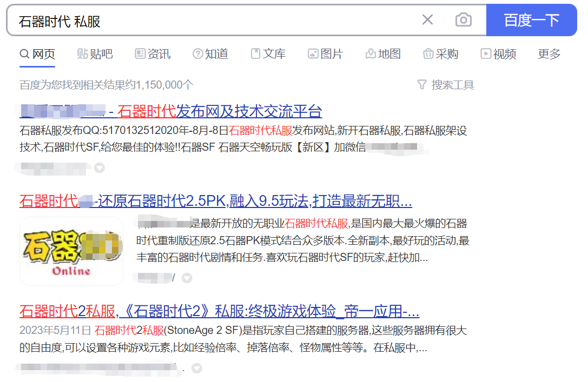Select the 网页 tab
Image resolution: width=588 pixels, height=382 pixels.
[x=37, y=54]
